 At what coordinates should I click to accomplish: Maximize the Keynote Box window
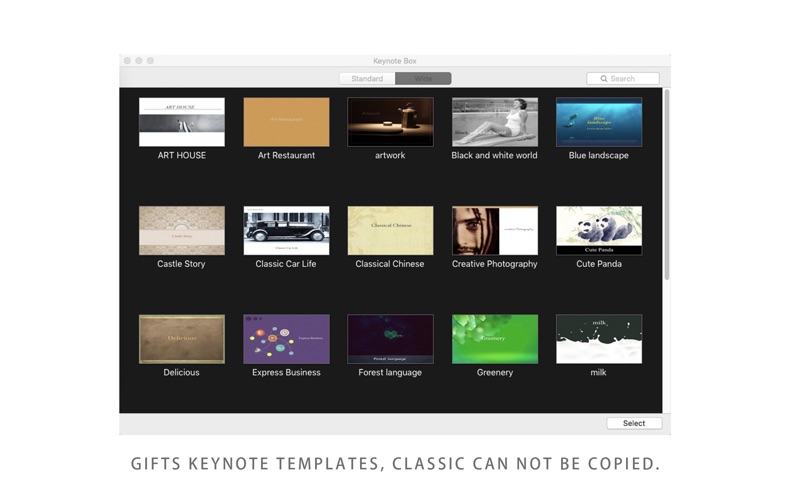150,60
